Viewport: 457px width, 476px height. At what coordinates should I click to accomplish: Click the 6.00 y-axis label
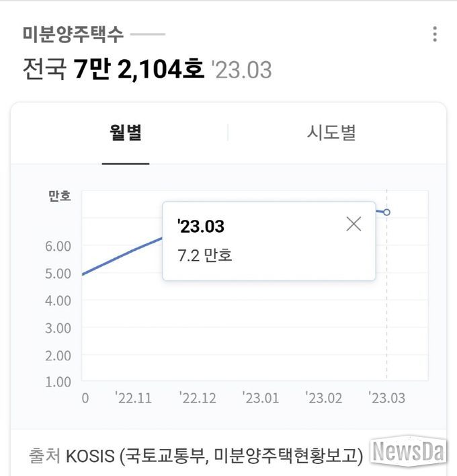pos(58,246)
